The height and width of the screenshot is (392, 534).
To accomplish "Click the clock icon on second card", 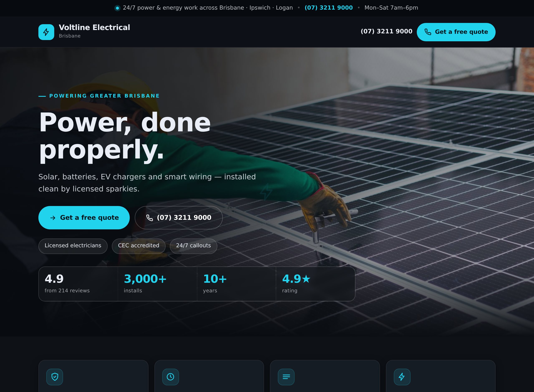I will (x=170, y=377).
